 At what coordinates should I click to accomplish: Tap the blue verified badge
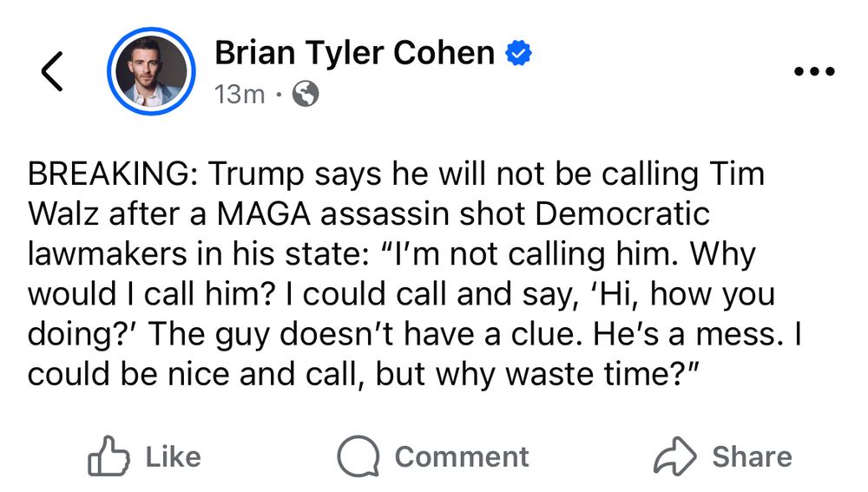pos(519,53)
